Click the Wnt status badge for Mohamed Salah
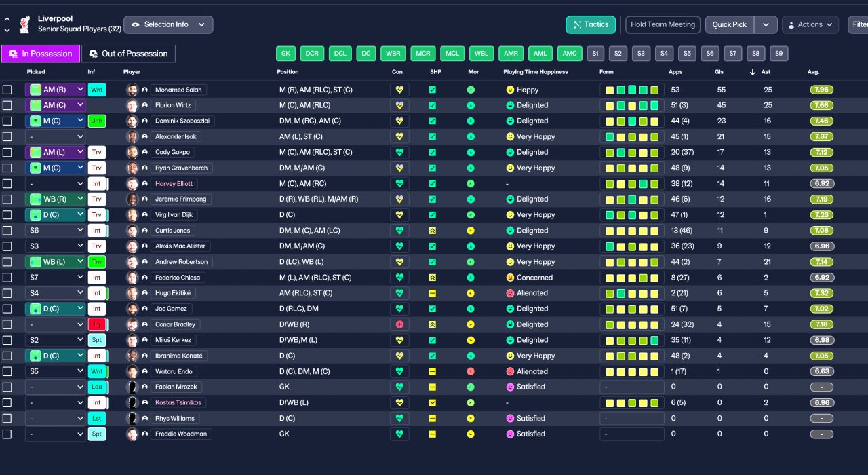Image resolution: width=868 pixels, height=475 pixels. [x=97, y=90]
